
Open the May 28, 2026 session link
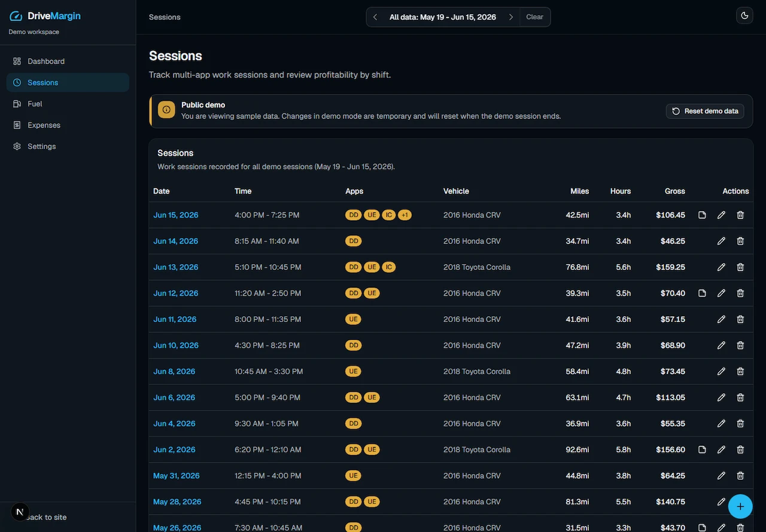177,501
